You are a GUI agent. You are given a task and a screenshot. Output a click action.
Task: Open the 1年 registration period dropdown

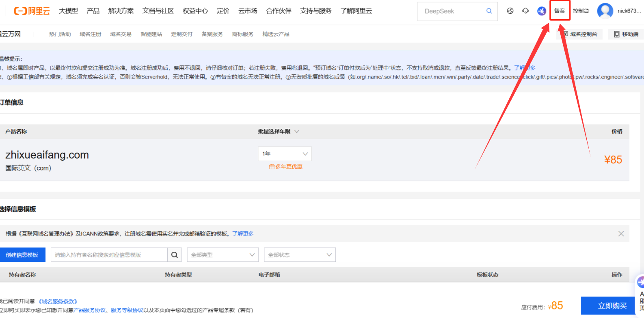point(285,154)
